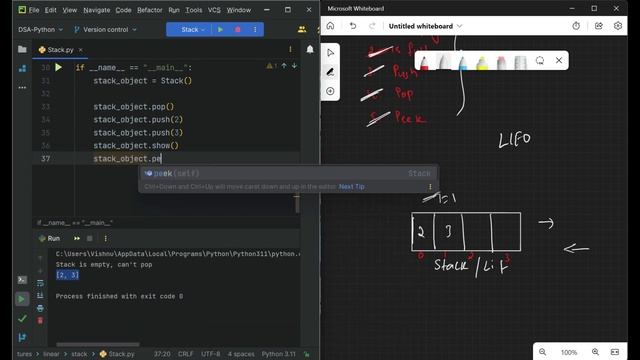The width and height of the screenshot is (640, 360).
Task: Open the File menu
Action: coord(34,10)
